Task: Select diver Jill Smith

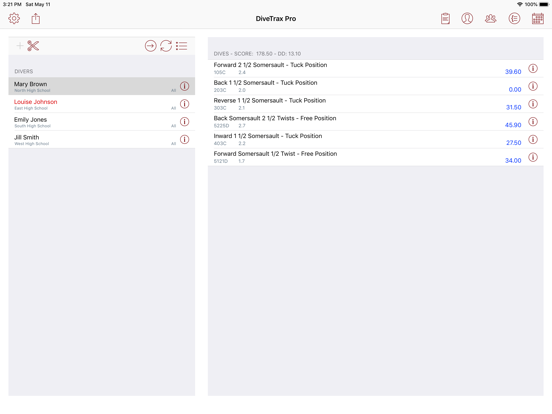Action: coord(102,139)
